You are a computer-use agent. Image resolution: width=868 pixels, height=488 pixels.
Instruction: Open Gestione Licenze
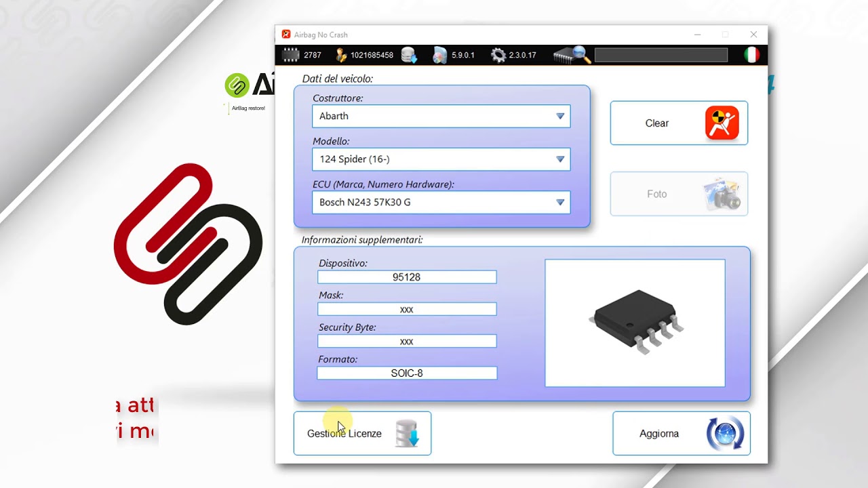[x=362, y=434]
